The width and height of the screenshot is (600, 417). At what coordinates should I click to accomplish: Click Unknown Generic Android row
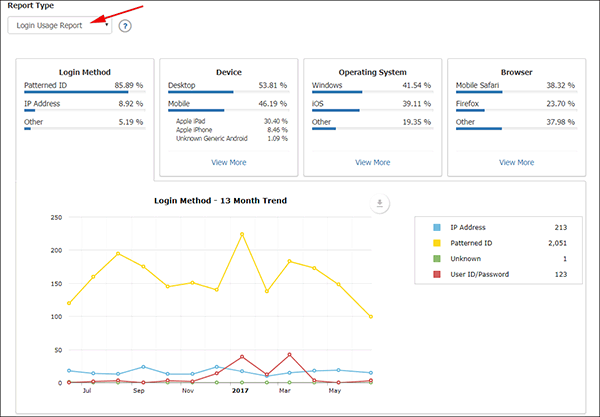point(232,138)
